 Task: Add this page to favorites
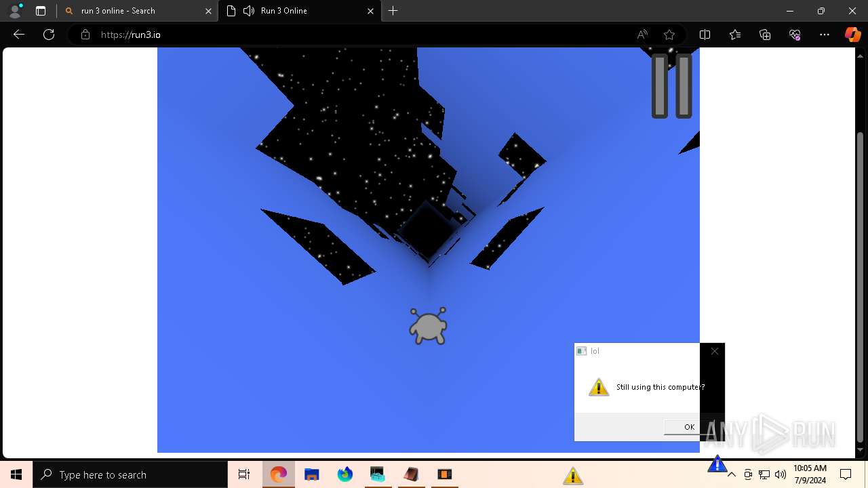[669, 35]
